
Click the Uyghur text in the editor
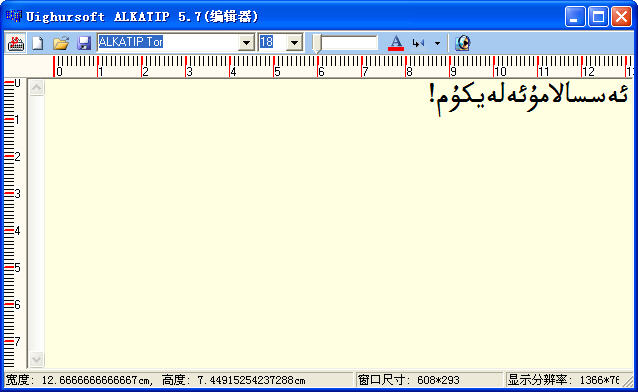click(529, 98)
